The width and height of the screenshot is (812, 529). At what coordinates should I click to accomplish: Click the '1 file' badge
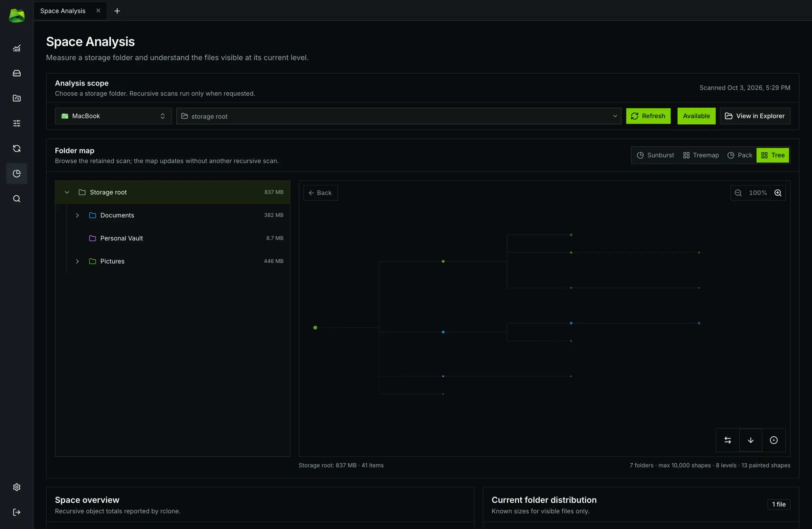coord(779,504)
